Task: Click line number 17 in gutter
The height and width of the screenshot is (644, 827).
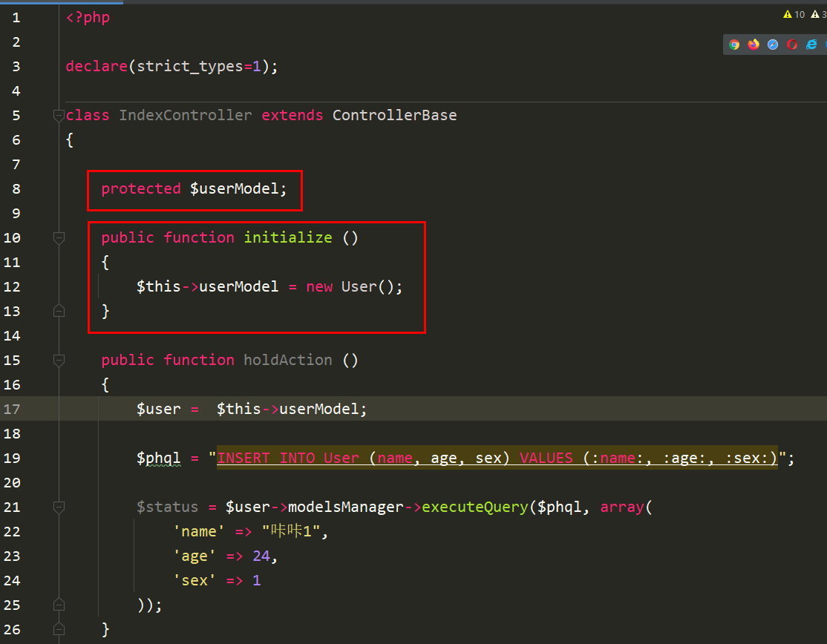Action: [x=12, y=410]
